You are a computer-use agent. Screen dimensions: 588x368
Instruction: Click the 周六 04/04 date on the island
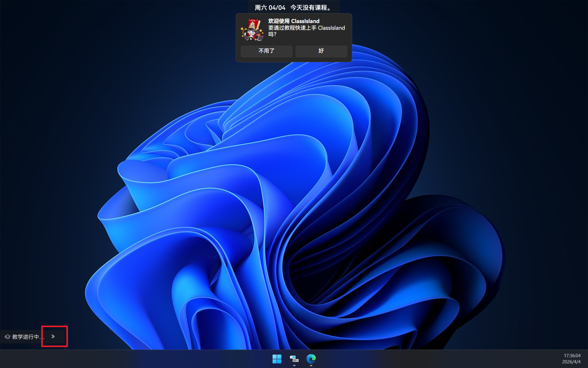270,8
